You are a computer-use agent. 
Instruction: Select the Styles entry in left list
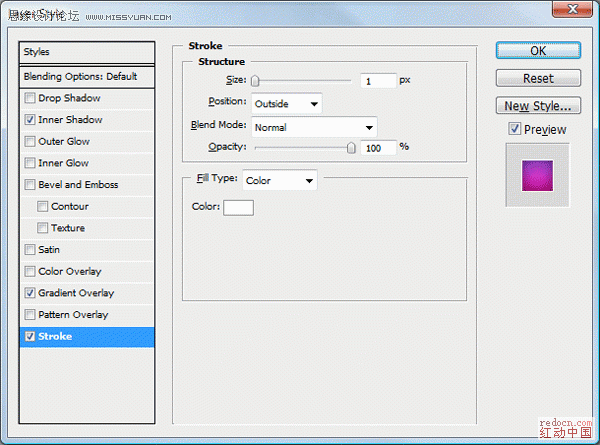tap(87, 52)
